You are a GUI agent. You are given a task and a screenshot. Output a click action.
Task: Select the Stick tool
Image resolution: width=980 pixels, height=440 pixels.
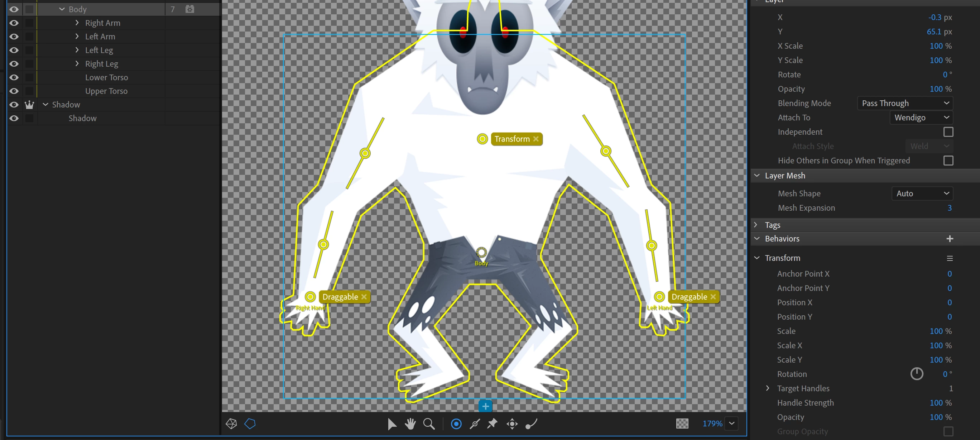point(475,424)
